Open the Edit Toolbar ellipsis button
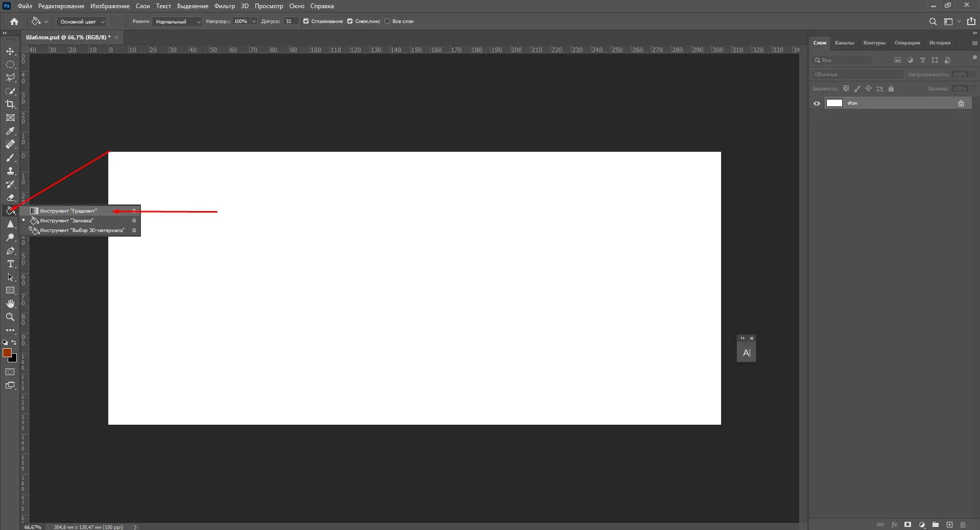The width and height of the screenshot is (980, 530). point(10,330)
